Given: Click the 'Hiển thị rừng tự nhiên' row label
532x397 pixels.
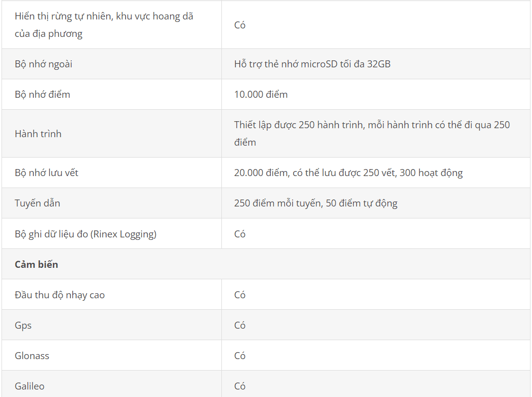Looking at the screenshot, I should [104, 25].
